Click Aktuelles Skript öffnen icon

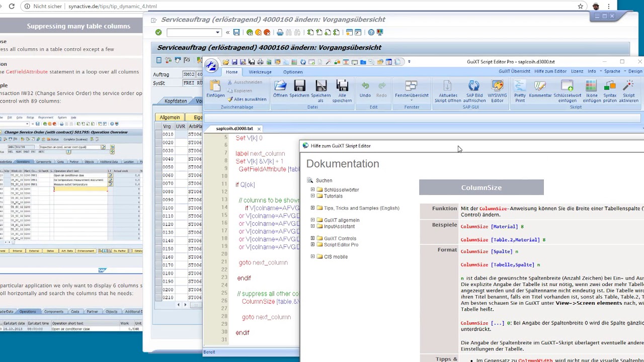[448, 91]
